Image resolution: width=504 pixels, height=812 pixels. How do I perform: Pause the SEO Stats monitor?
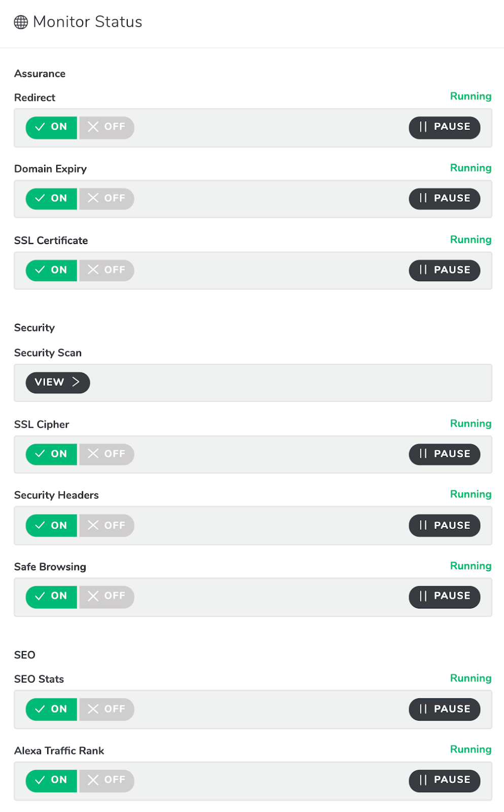click(x=444, y=709)
